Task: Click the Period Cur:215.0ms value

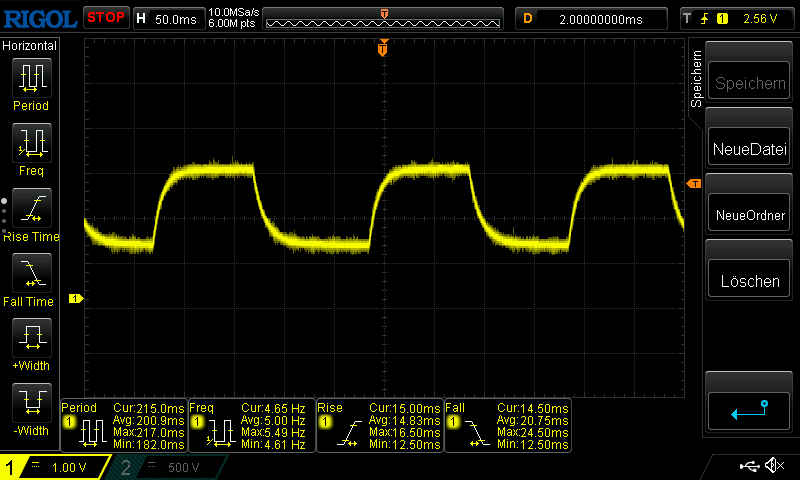Action: (x=148, y=408)
